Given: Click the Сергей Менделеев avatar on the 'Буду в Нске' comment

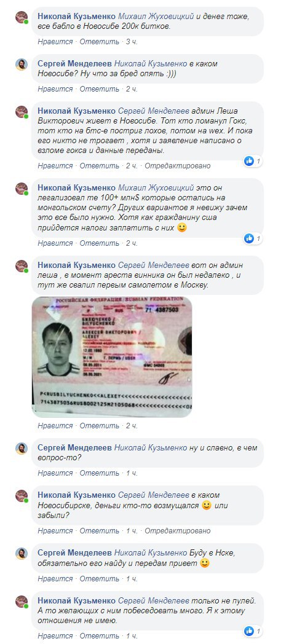Looking at the screenshot, I should (x=22, y=554).
